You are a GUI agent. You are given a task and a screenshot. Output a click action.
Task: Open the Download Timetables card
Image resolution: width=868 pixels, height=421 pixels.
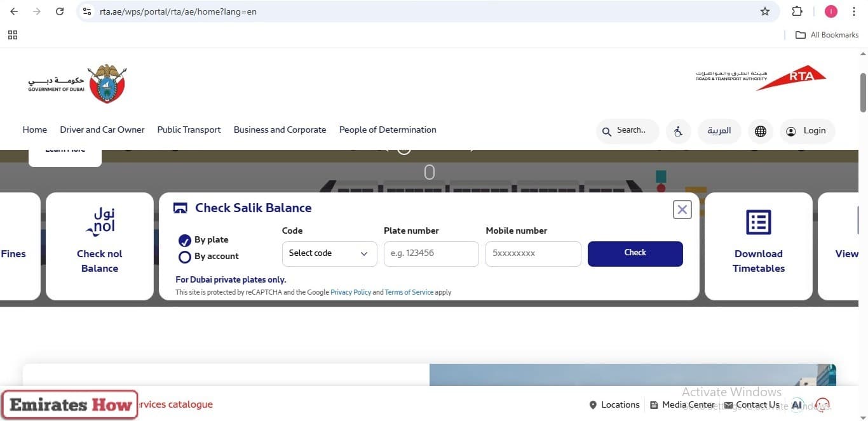pyautogui.click(x=759, y=246)
